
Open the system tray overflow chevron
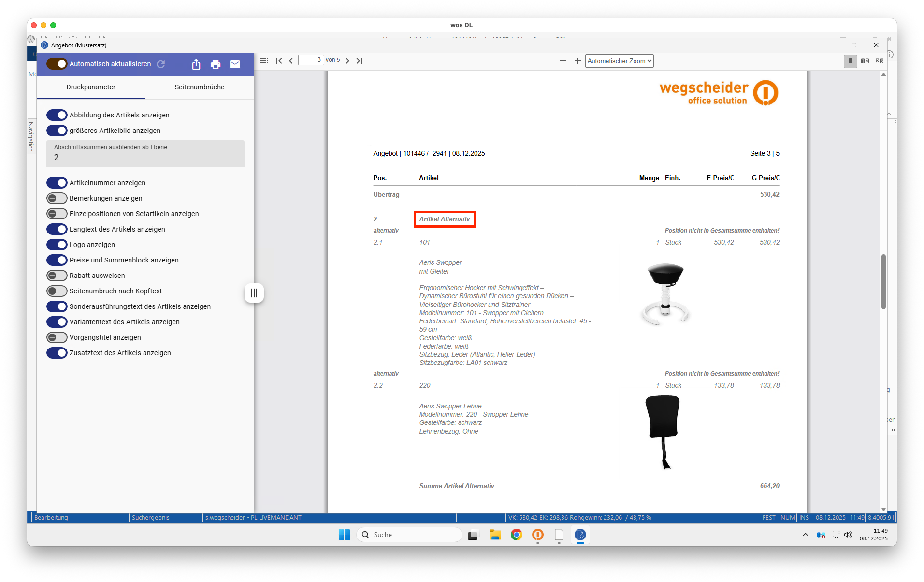click(805, 535)
